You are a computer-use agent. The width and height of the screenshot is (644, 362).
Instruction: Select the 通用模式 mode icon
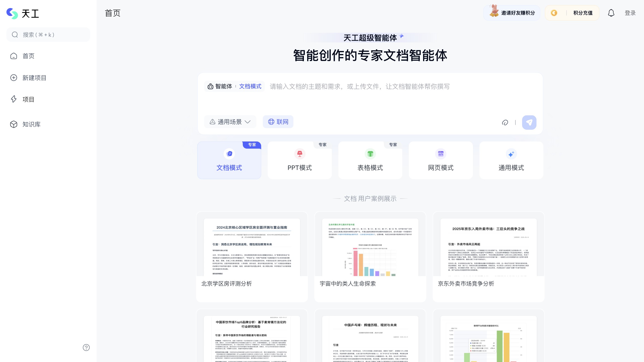[511, 154]
